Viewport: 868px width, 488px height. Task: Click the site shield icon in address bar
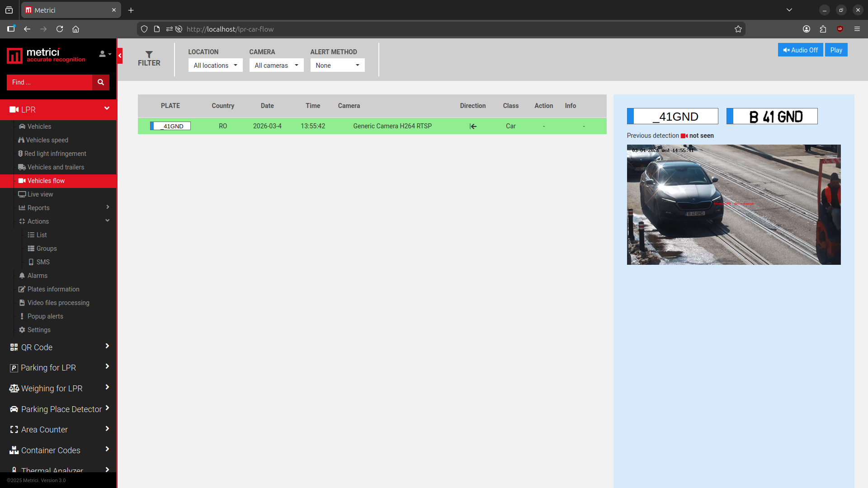coord(144,29)
